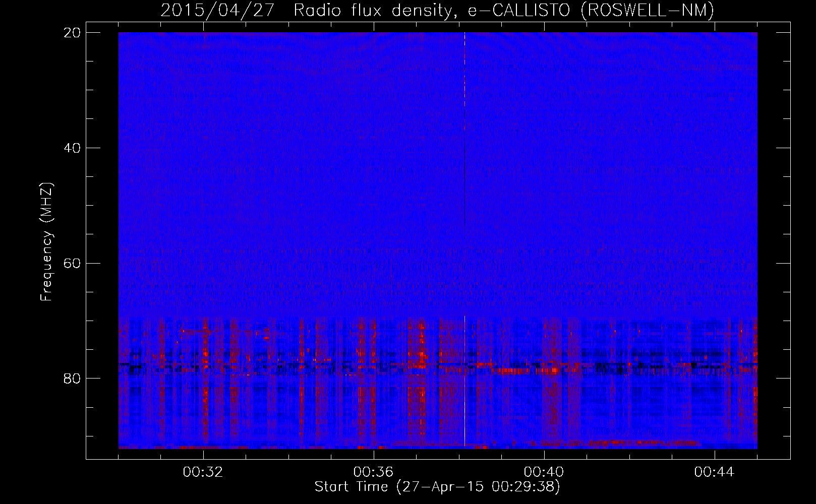The height and width of the screenshot is (504, 816).
Task: Click the '20' frequency tick label
Action: [72, 33]
